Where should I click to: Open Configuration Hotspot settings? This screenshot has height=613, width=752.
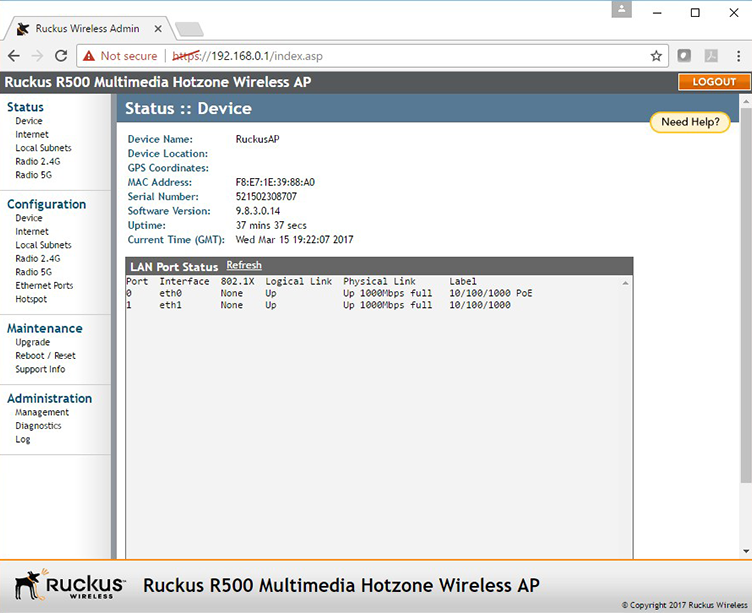click(x=31, y=299)
